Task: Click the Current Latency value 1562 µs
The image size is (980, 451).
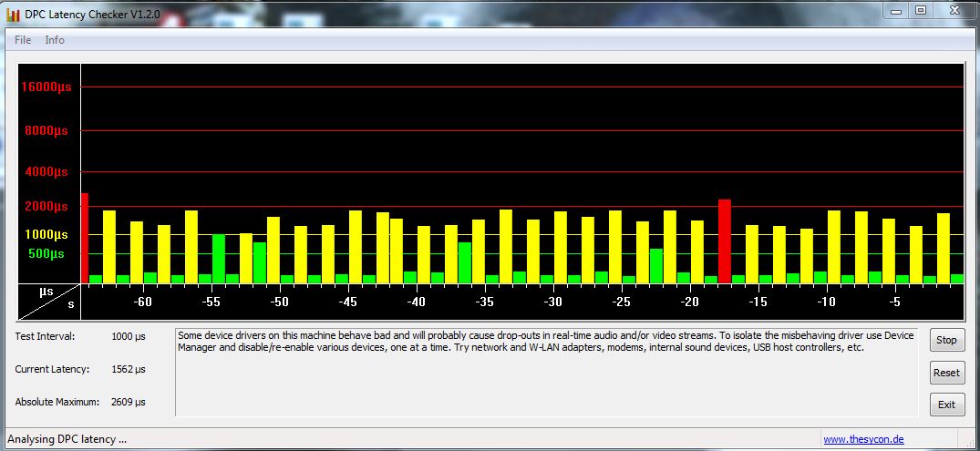Action: [129, 369]
